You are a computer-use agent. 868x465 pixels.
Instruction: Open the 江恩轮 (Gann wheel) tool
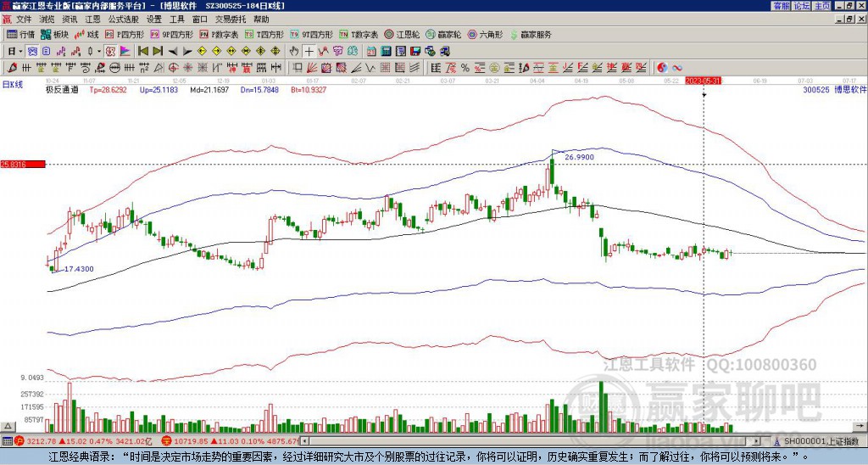click(x=402, y=34)
